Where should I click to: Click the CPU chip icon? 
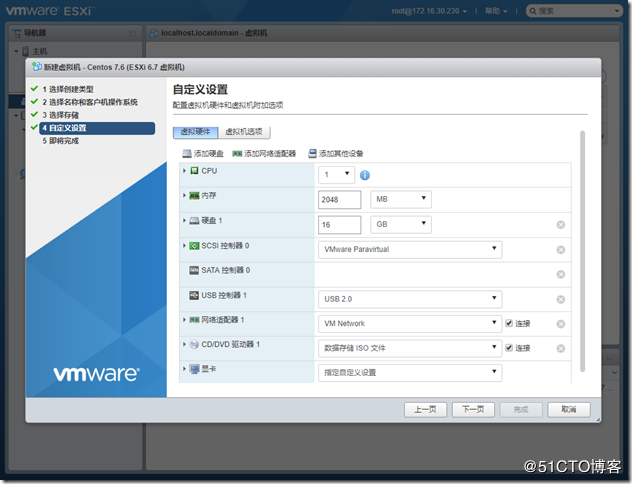pyautogui.click(x=194, y=171)
